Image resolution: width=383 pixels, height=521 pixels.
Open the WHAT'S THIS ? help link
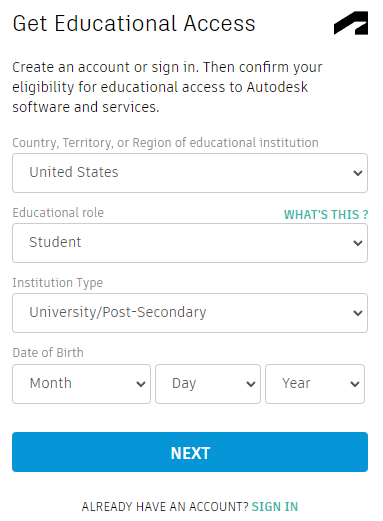[326, 214]
